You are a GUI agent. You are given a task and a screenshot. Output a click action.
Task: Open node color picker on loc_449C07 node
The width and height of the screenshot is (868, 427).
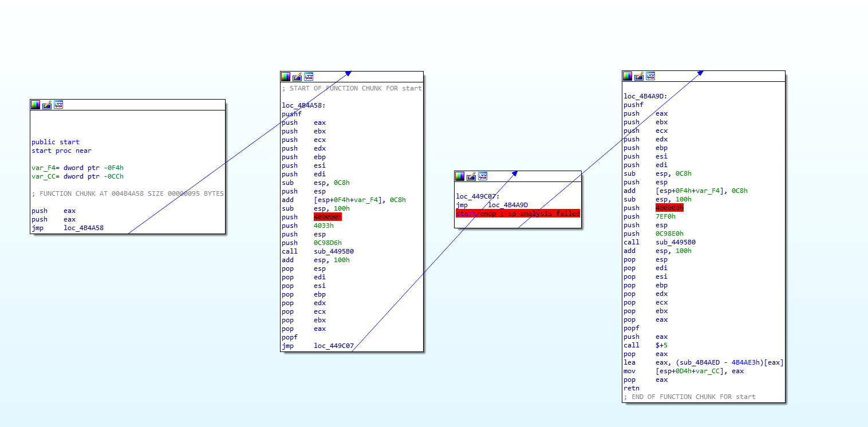coord(460,176)
